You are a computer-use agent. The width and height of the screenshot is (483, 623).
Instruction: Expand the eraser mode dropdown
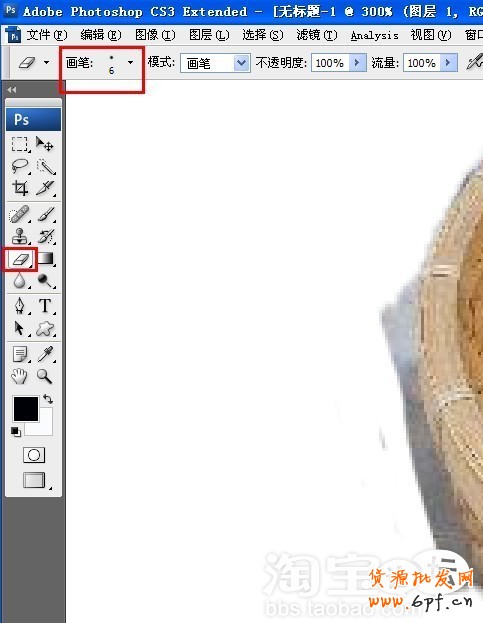[242, 63]
